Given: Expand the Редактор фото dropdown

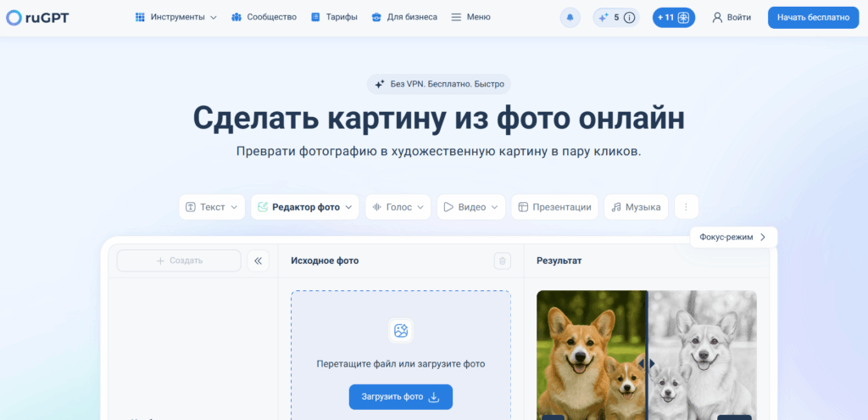Looking at the screenshot, I should click(304, 207).
